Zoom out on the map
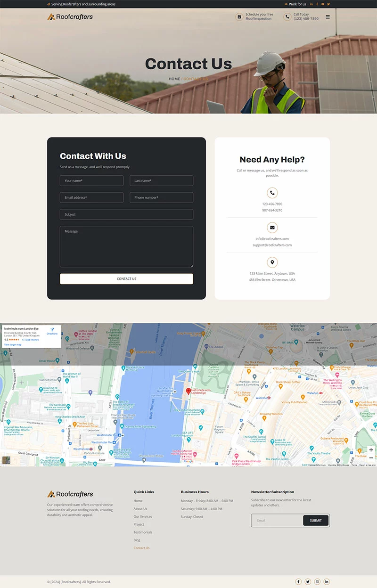Screen dimensions: 377x588 (x=371, y=458)
